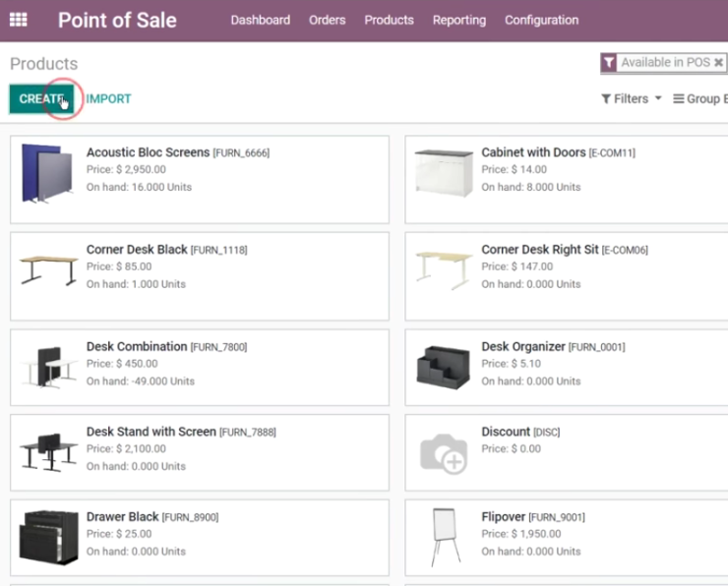
Task: Click the Desk Combination image
Action: click(49, 367)
